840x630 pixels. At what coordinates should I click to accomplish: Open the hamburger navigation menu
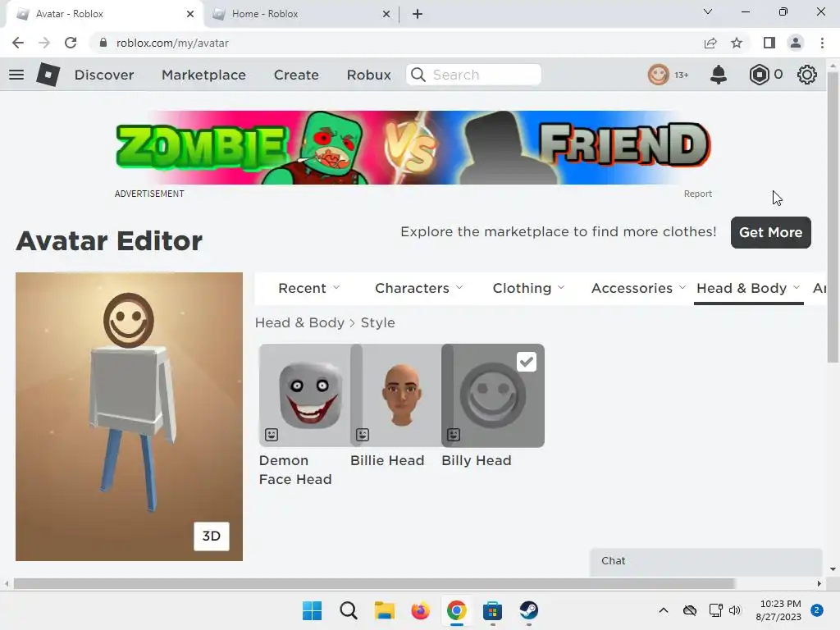(16, 75)
